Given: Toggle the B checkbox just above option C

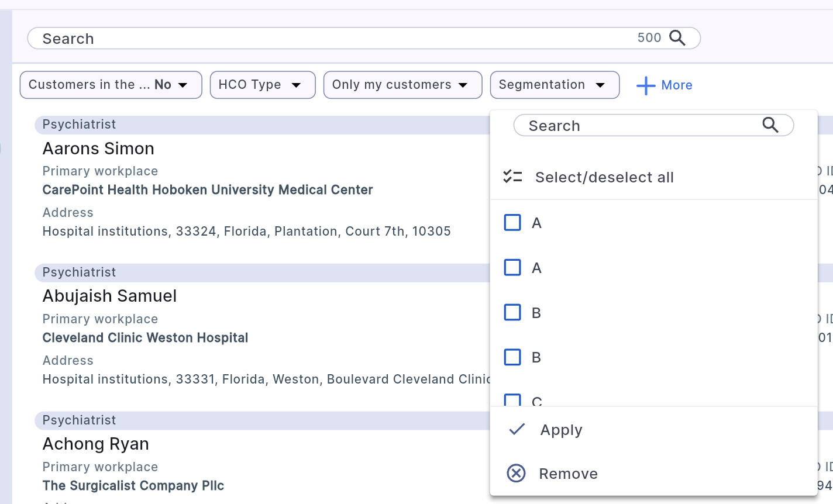Looking at the screenshot, I should coord(512,357).
